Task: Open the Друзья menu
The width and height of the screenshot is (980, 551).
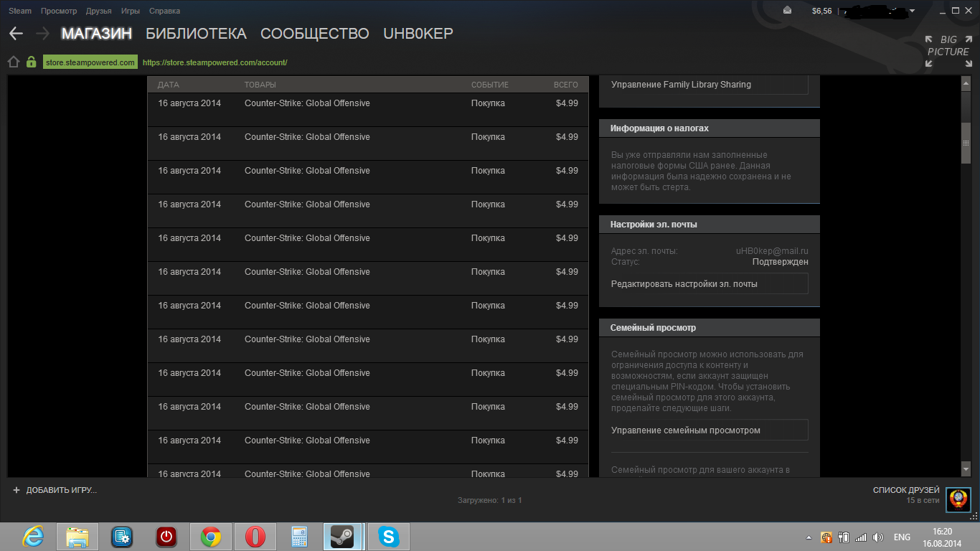Action: 98,11
